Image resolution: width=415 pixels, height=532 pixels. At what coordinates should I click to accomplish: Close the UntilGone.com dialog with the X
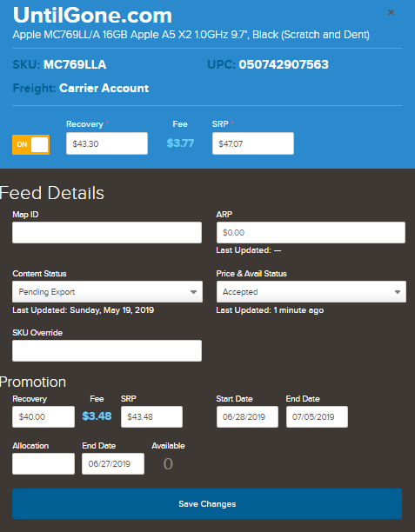pos(391,12)
